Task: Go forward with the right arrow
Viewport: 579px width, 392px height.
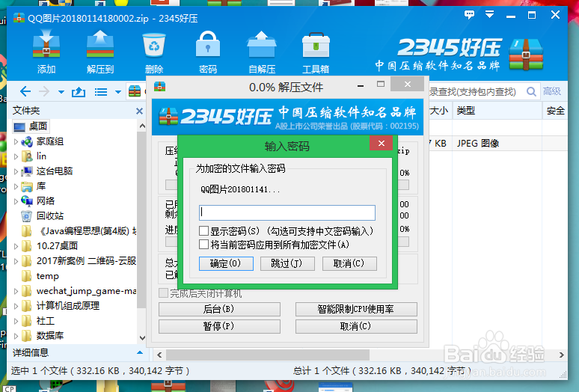Action: (x=44, y=91)
